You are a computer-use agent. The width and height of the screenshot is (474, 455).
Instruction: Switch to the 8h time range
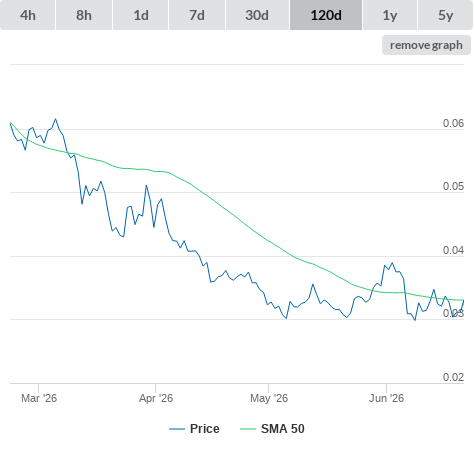tap(84, 15)
